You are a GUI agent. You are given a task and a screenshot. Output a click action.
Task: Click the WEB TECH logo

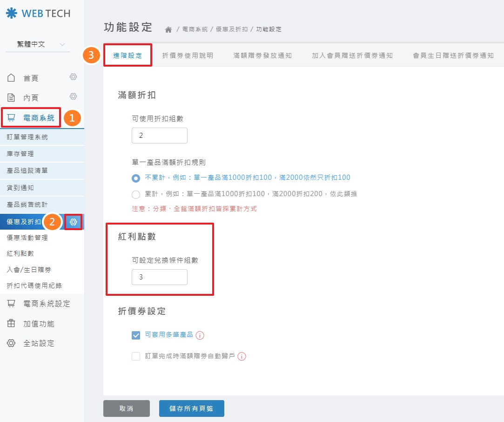pos(38,14)
